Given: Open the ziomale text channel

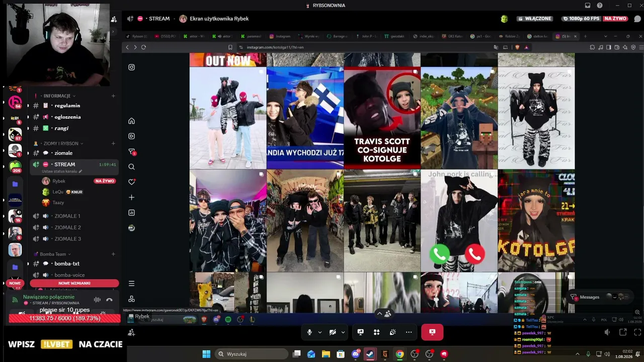Looking at the screenshot, I should (x=73, y=153).
